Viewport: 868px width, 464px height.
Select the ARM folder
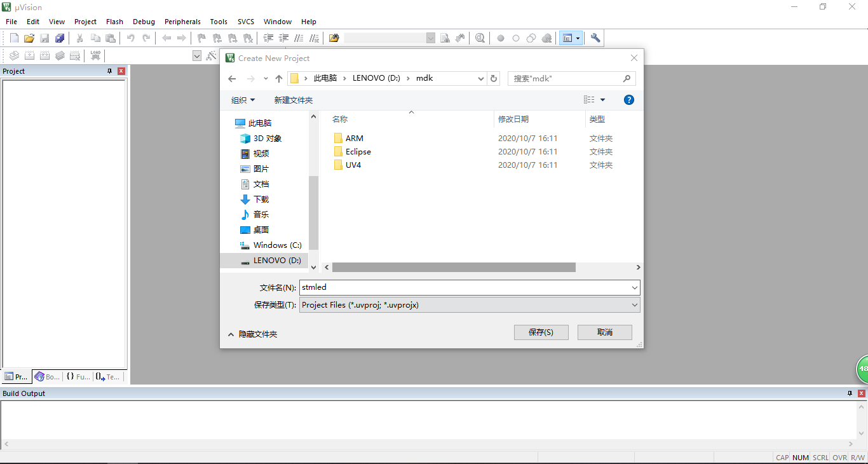tap(355, 138)
